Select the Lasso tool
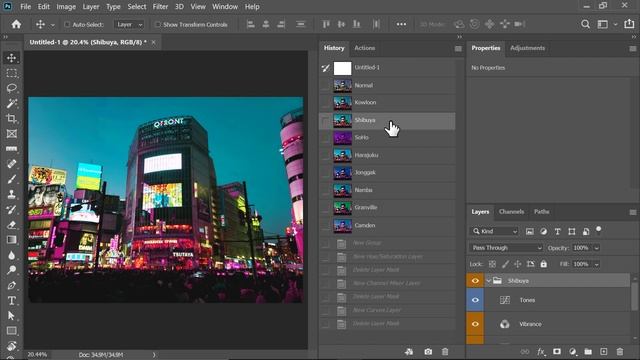Viewport: 640px width, 360px height. tap(11, 88)
